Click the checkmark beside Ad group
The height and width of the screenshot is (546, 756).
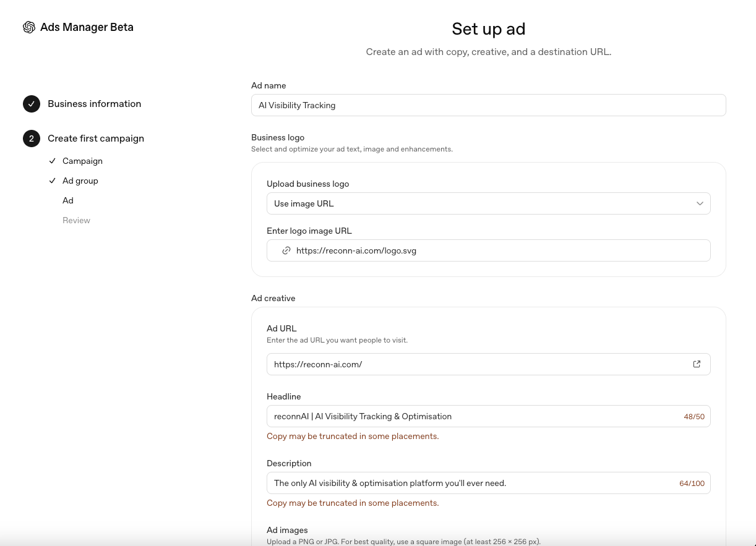click(53, 181)
